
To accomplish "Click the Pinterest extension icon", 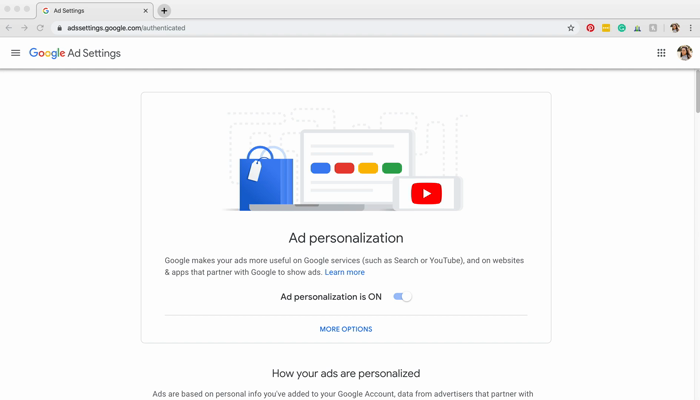I will [590, 28].
